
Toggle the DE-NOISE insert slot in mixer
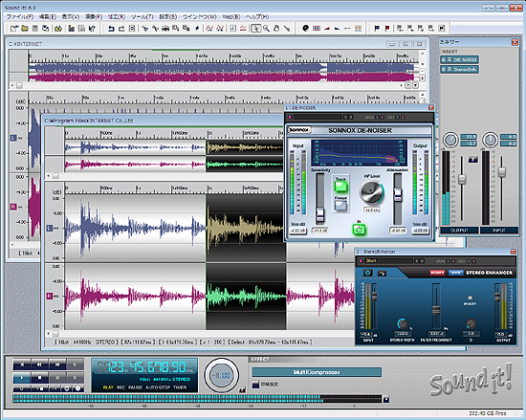click(460, 59)
